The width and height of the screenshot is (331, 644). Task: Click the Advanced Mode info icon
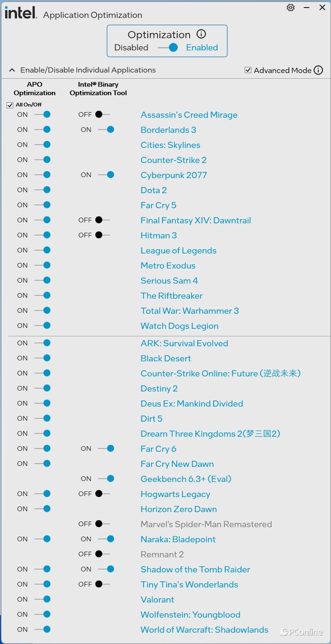(x=318, y=70)
